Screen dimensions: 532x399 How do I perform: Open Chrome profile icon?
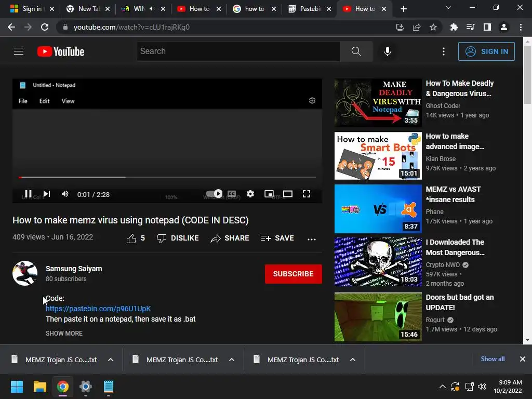click(504, 27)
